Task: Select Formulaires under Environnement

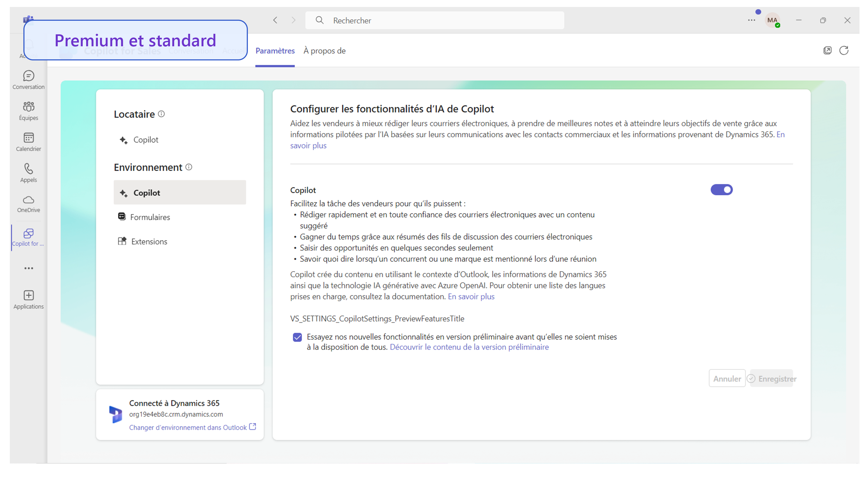Action: pyautogui.click(x=150, y=217)
